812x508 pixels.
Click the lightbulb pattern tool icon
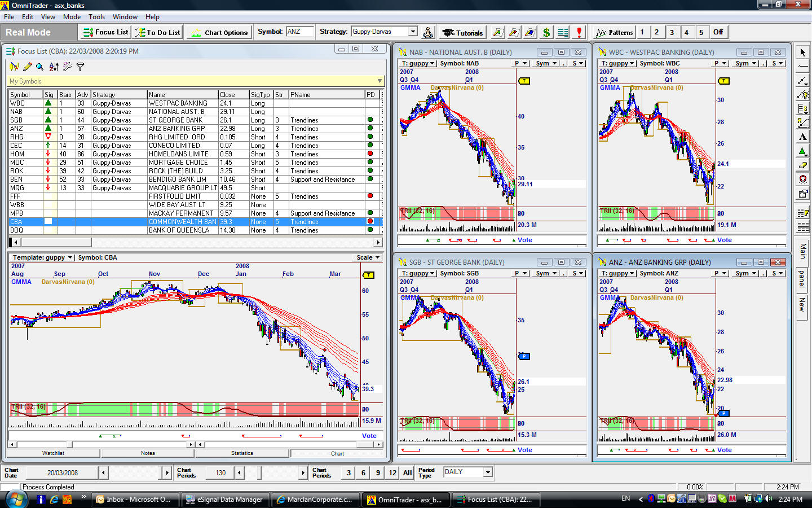[x=802, y=94]
